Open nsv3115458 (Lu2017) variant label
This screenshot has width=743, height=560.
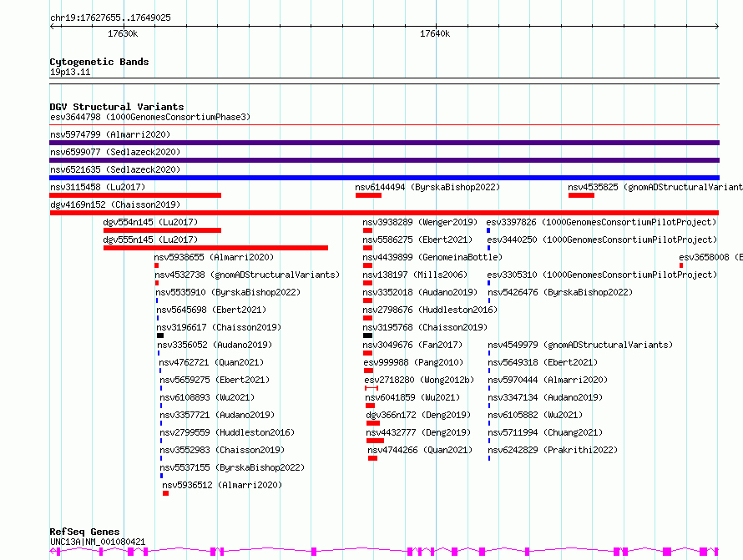98,187
